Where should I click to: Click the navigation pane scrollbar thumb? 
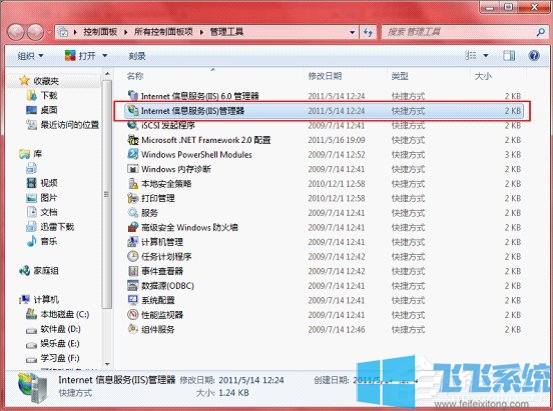107,194
